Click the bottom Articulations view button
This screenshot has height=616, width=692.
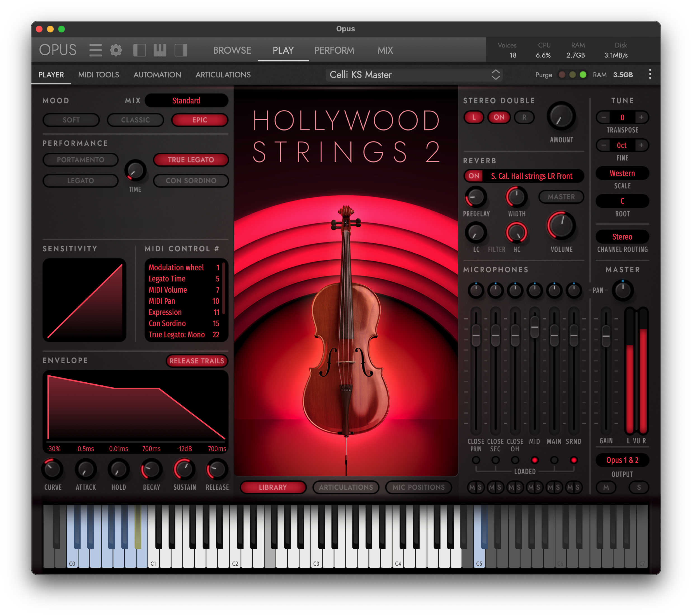(x=346, y=487)
